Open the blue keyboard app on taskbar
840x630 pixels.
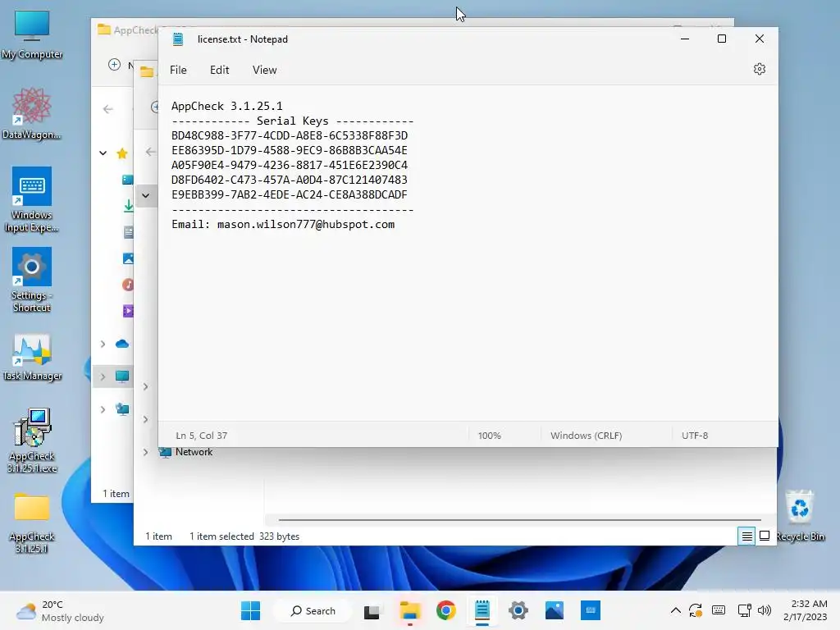point(591,610)
